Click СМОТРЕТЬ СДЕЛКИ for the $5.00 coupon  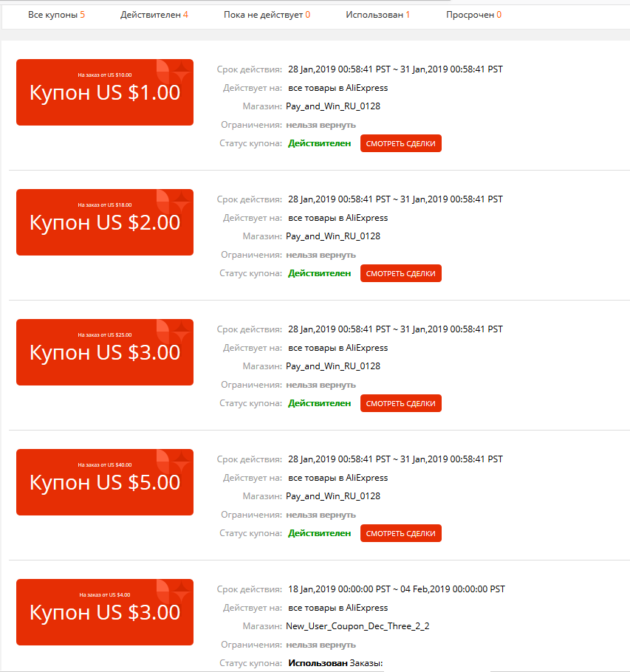pyautogui.click(x=401, y=533)
